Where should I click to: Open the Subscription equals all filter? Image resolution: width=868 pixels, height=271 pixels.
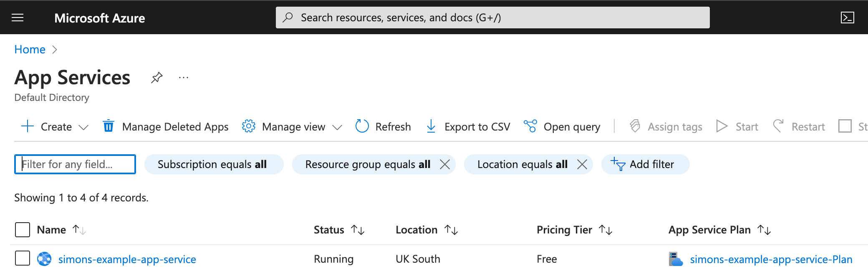(214, 164)
